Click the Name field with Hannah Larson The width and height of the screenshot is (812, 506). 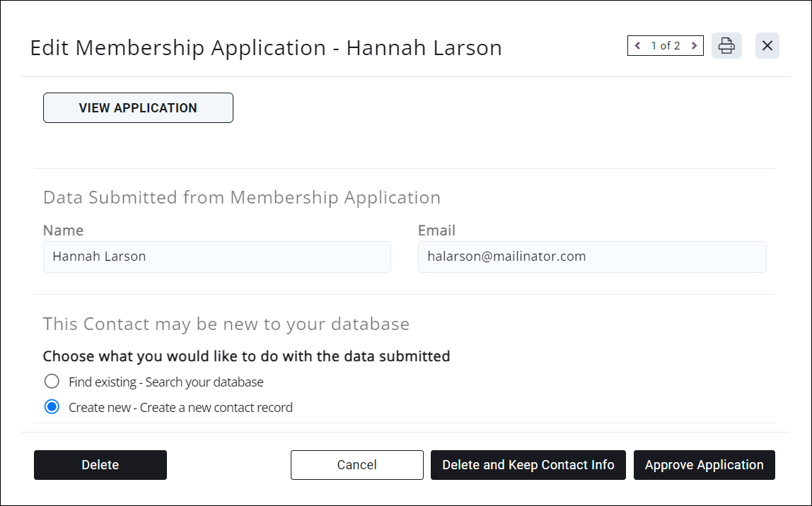point(217,257)
